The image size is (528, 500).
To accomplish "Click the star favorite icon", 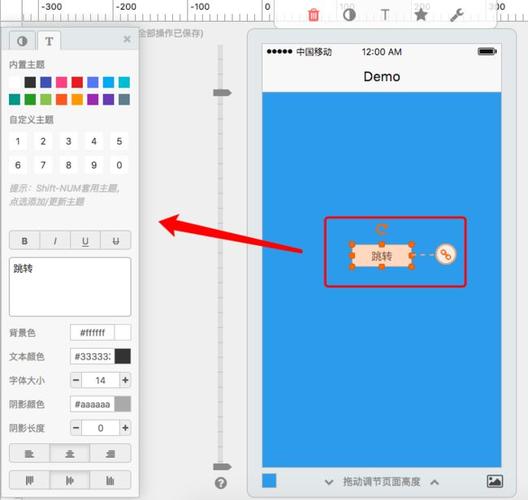I will coord(421,15).
